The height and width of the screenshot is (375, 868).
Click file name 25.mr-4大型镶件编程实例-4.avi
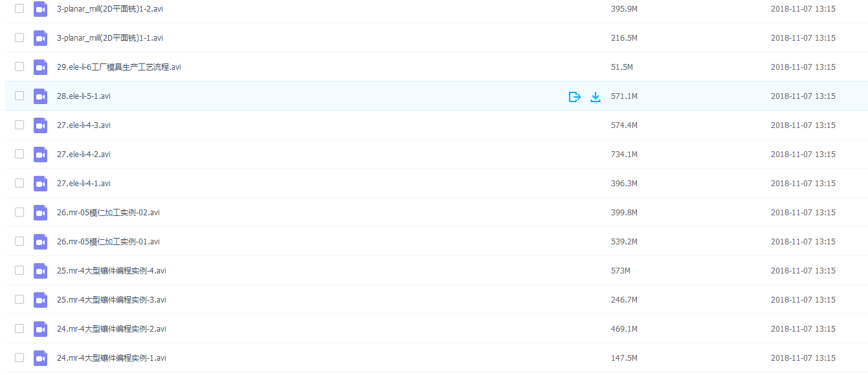click(111, 271)
